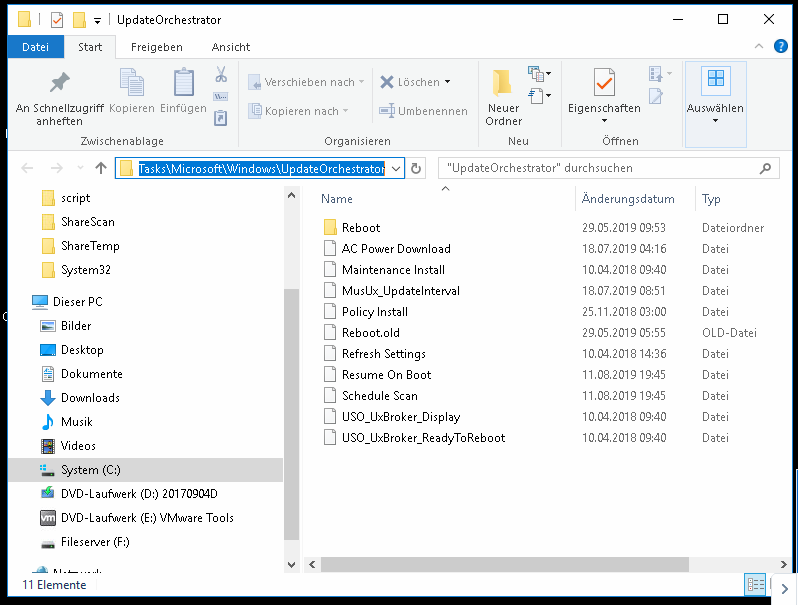
Task: Go up one folder with the up arrow
Action: pos(100,168)
